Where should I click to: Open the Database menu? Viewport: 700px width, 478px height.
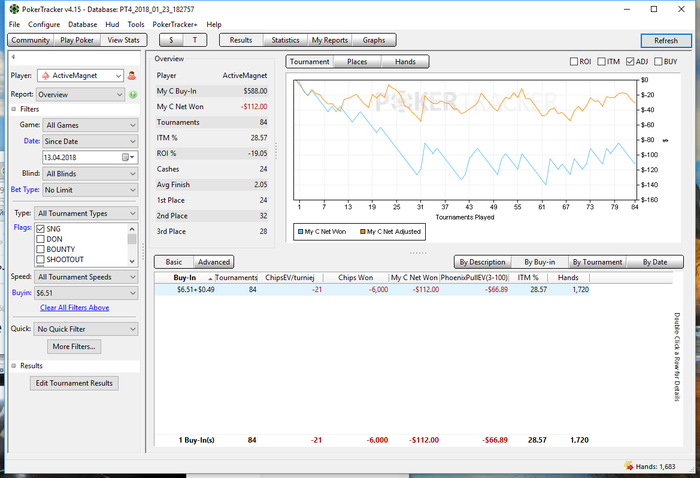[x=82, y=25]
